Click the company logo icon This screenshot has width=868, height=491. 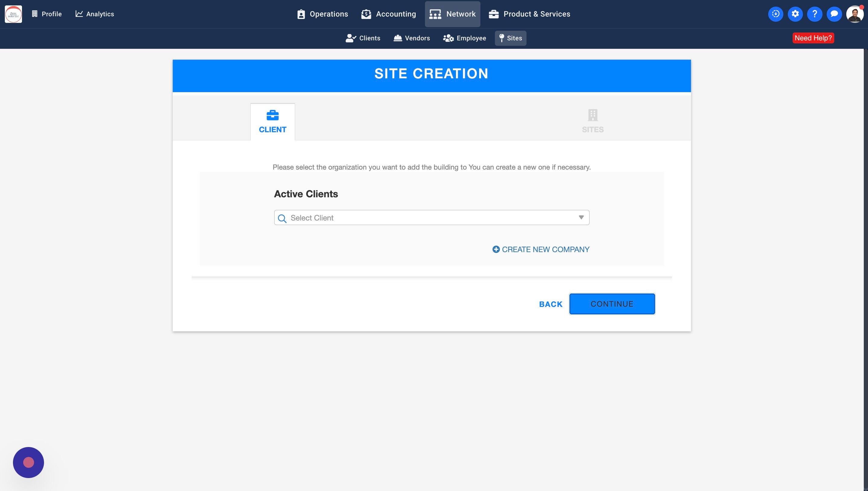tap(14, 14)
